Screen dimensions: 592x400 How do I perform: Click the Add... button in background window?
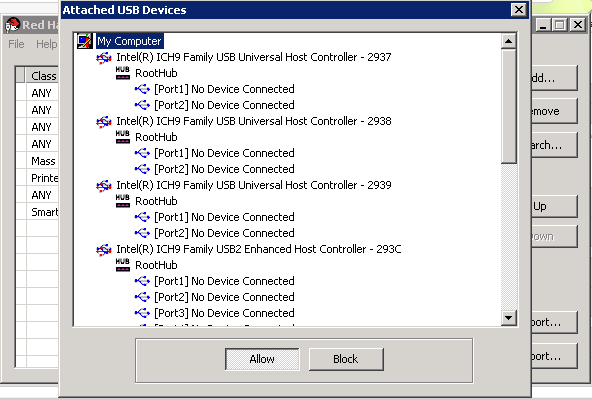[554, 78]
